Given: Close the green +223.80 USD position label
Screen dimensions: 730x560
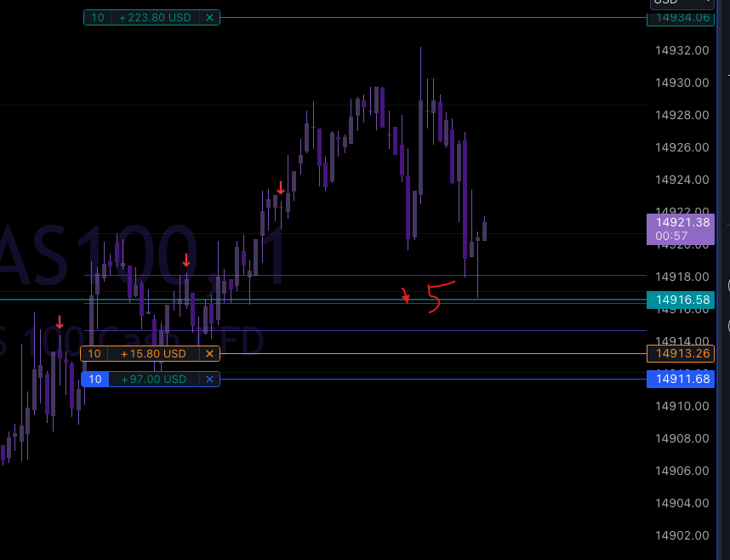Looking at the screenshot, I should [x=210, y=17].
